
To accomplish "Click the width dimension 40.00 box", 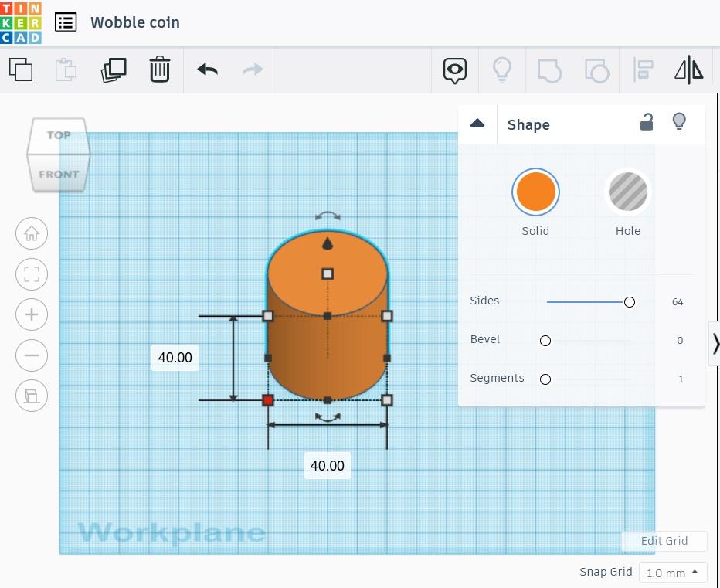I will tap(328, 465).
